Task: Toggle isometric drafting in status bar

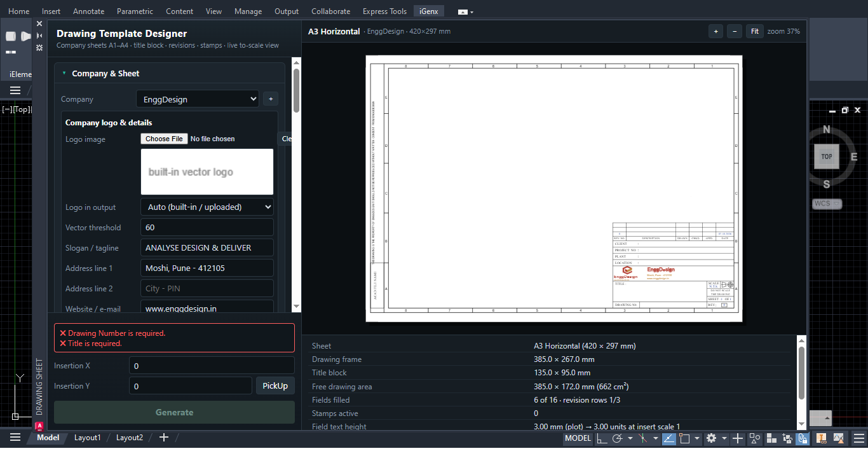Action: coord(642,438)
